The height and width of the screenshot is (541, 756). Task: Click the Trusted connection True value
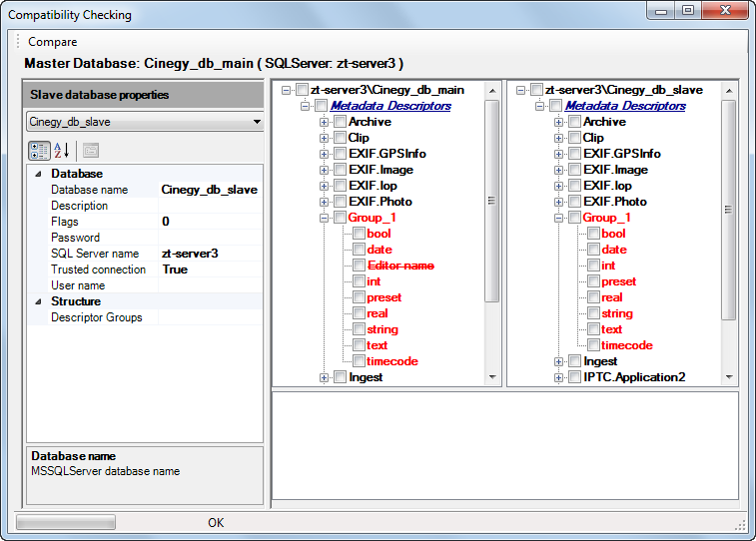(x=210, y=270)
